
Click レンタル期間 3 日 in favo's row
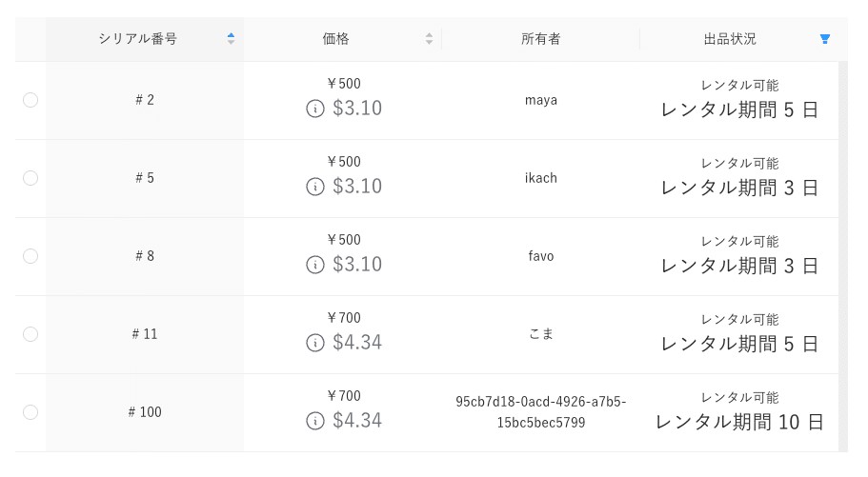[x=739, y=267]
